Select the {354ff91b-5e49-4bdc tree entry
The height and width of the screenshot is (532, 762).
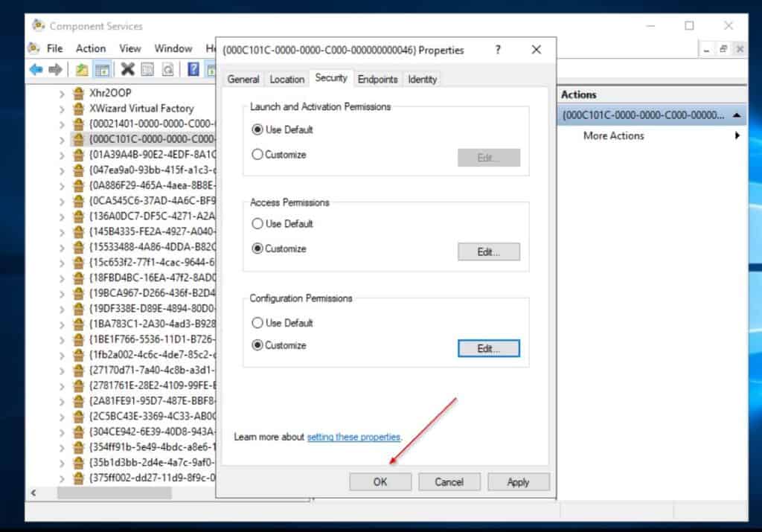(x=152, y=447)
